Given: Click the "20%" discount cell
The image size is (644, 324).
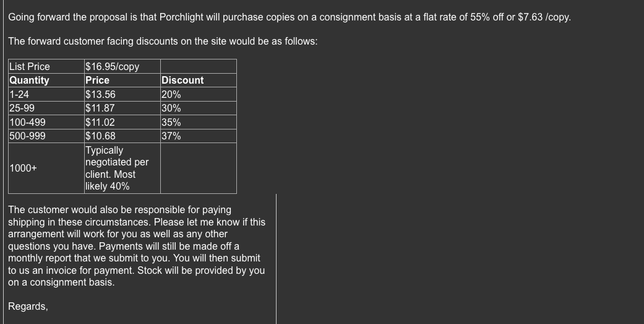Looking at the screenshot, I should tap(171, 95).
